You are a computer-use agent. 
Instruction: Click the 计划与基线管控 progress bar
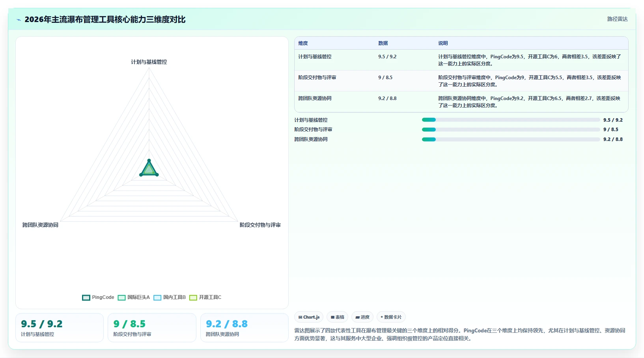click(511, 120)
